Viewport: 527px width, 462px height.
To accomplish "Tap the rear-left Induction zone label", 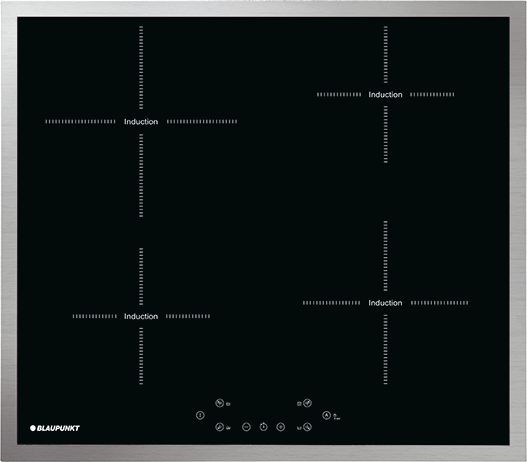I will tap(141, 122).
